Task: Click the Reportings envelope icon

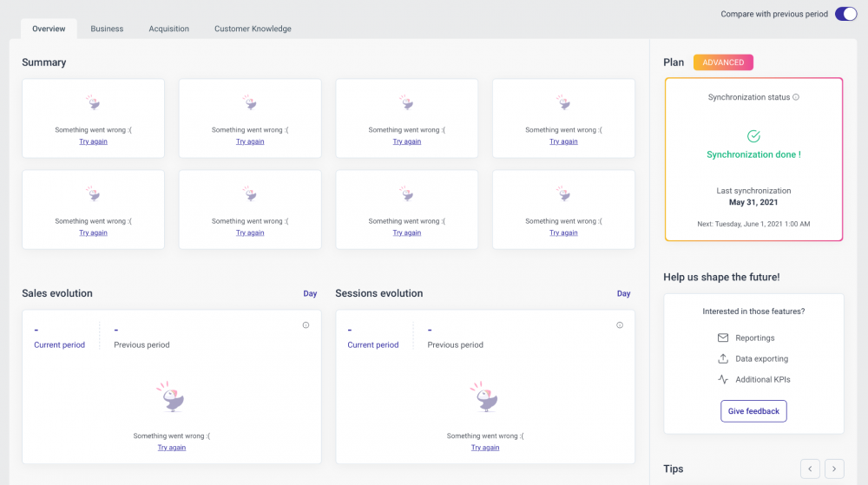Action: click(x=723, y=338)
